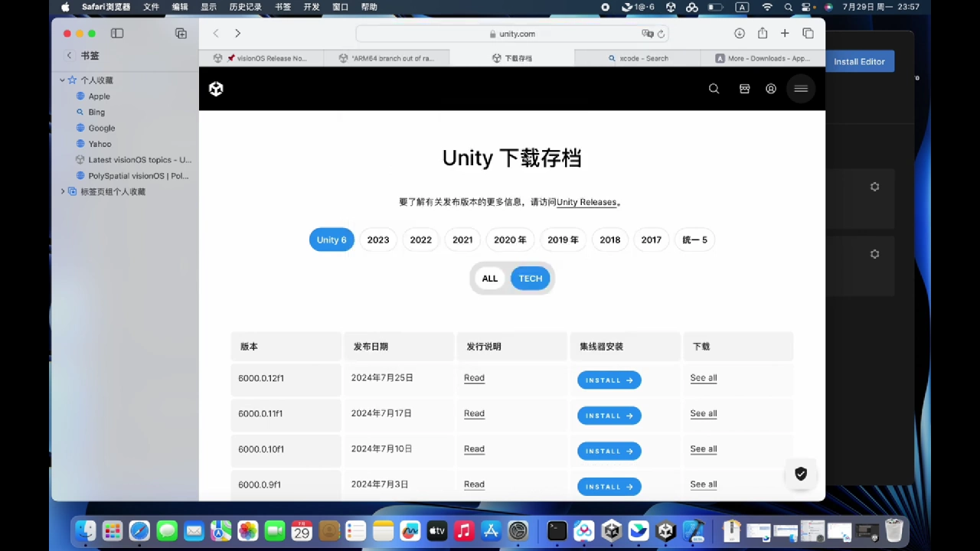
Task: Select the 2021 version pill
Action: tap(462, 240)
